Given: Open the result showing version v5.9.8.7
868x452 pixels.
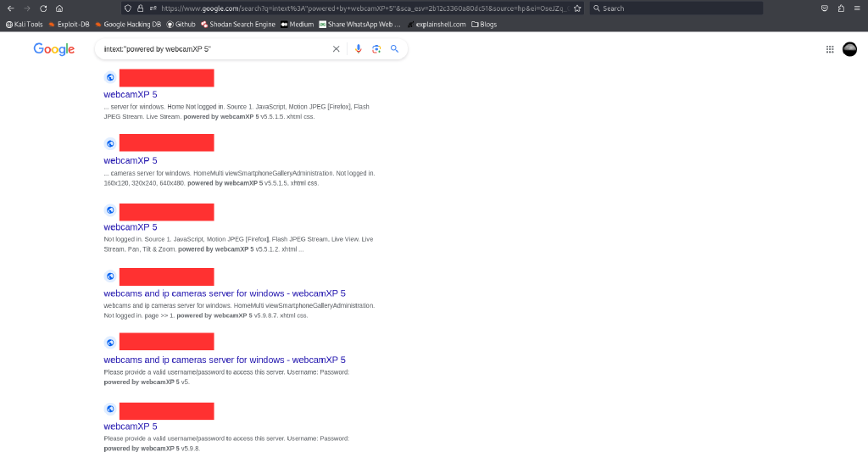Looking at the screenshot, I should click(225, 293).
